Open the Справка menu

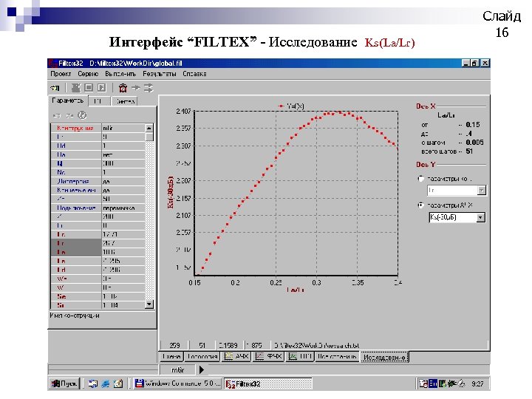194,74
